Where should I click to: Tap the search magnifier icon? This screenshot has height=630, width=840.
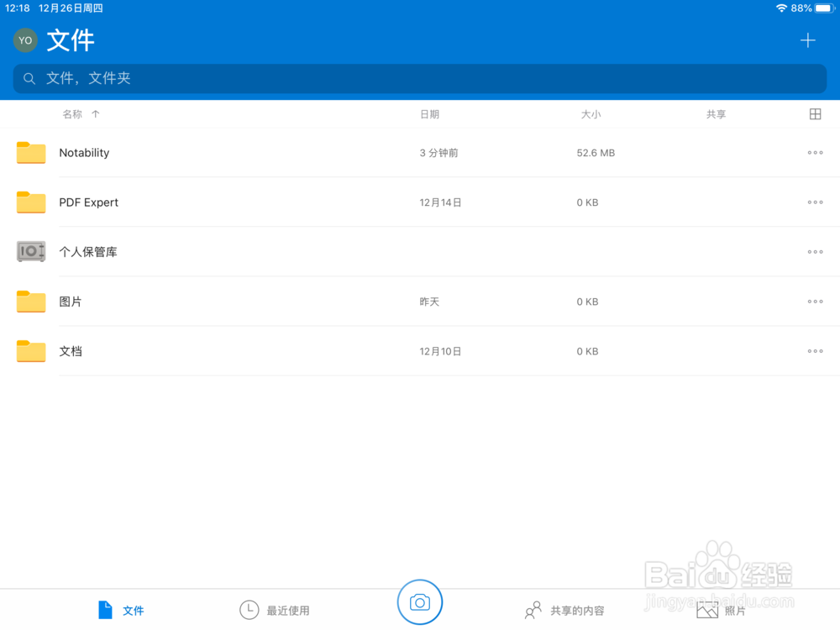point(29,79)
